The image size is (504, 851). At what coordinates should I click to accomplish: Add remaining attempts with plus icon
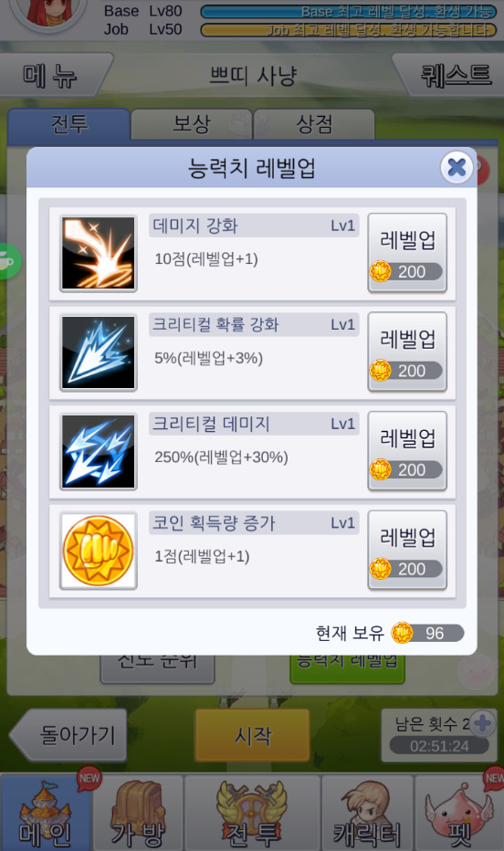pyautogui.click(x=482, y=723)
